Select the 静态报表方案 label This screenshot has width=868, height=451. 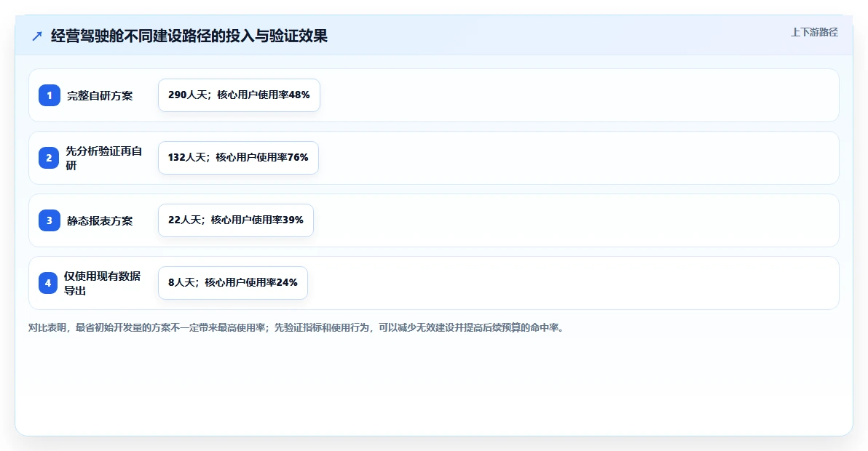[100, 220]
